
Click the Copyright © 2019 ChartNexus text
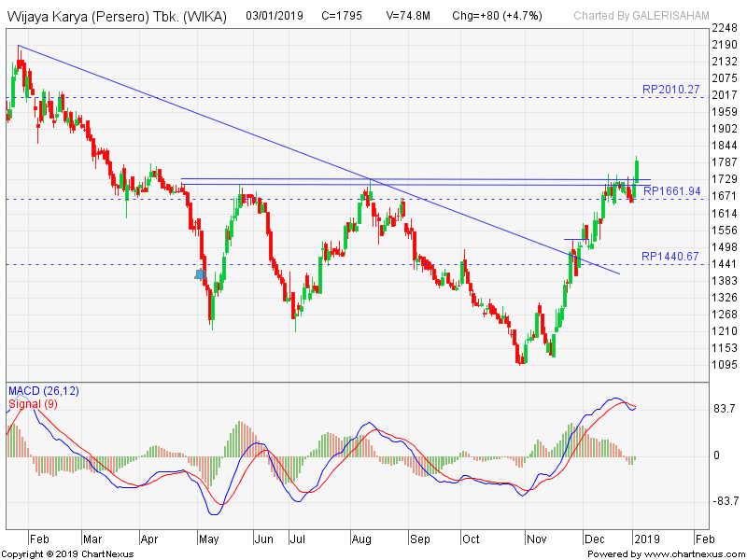(x=67, y=554)
